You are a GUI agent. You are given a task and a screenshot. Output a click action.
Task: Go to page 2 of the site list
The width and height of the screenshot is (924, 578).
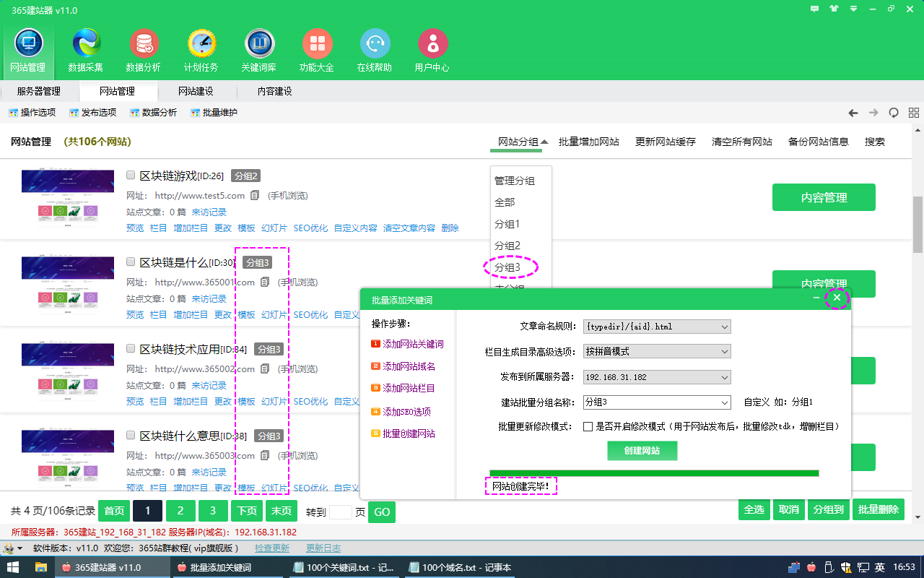(x=180, y=511)
